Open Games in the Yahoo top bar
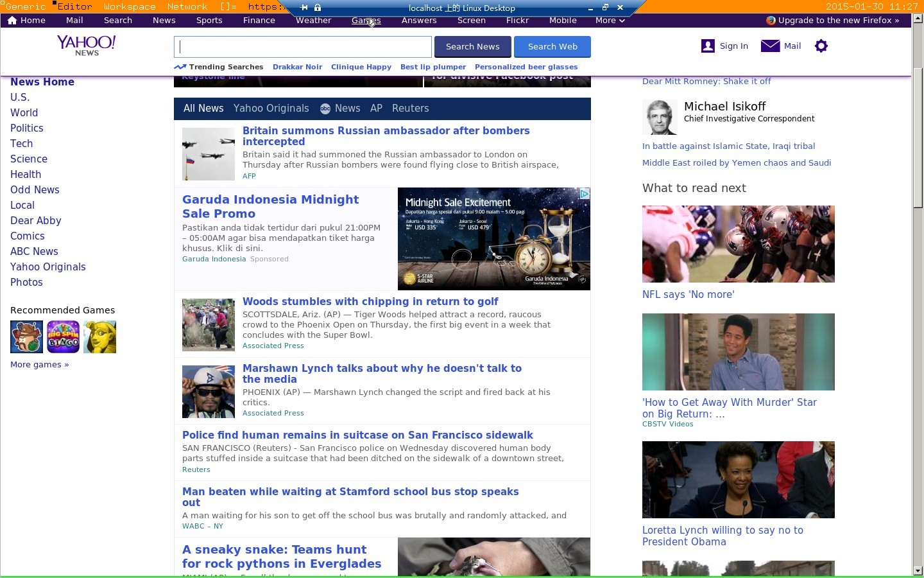This screenshot has height=578, width=924. tap(366, 21)
